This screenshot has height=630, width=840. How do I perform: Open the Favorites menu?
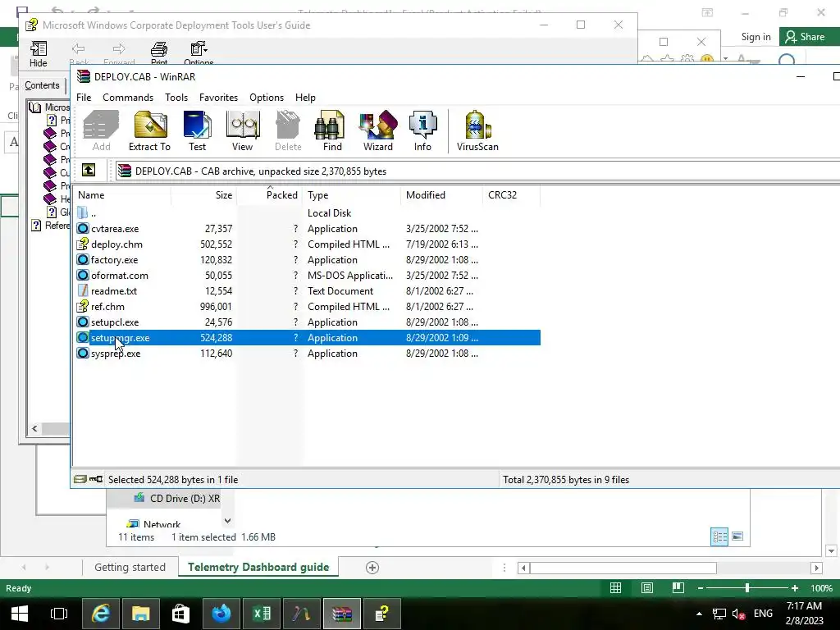(218, 98)
